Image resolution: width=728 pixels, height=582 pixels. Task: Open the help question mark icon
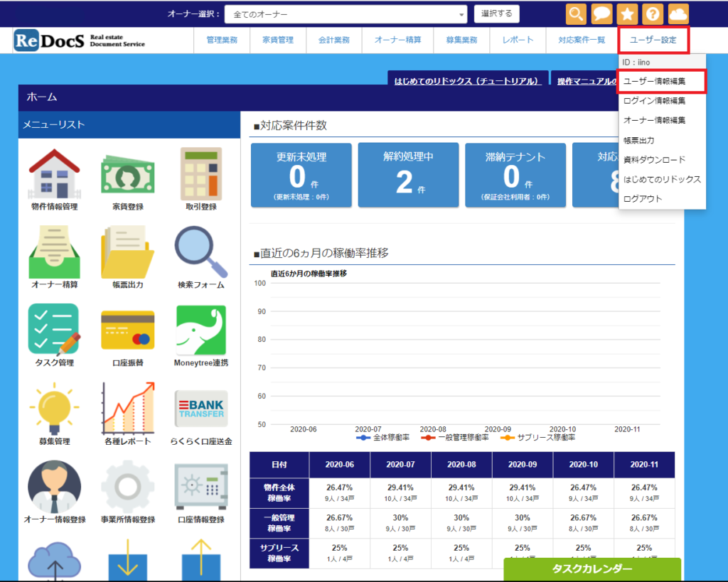pyautogui.click(x=653, y=14)
